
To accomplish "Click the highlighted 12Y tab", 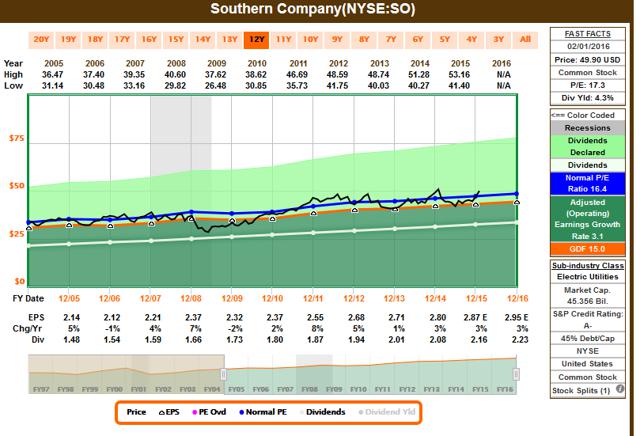I will [257, 40].
